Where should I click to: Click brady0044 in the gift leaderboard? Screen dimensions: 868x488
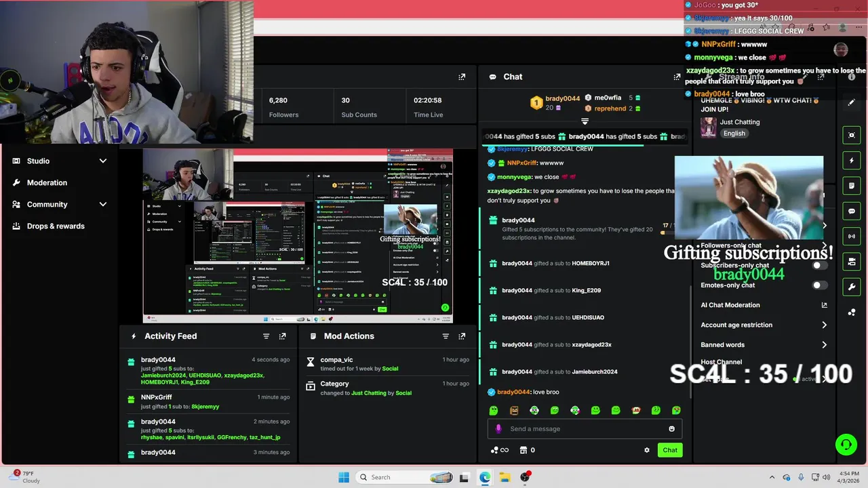click(562, 98)
